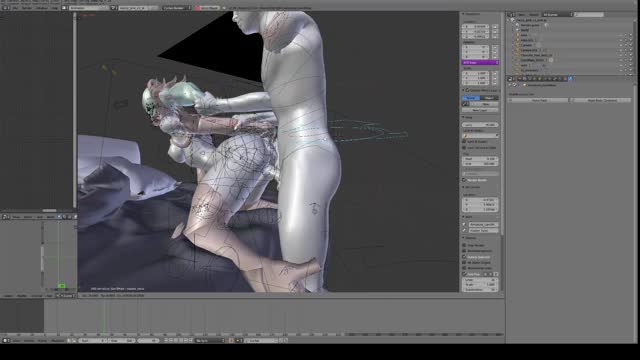Open the Object properties tab icon

(540, 78)
